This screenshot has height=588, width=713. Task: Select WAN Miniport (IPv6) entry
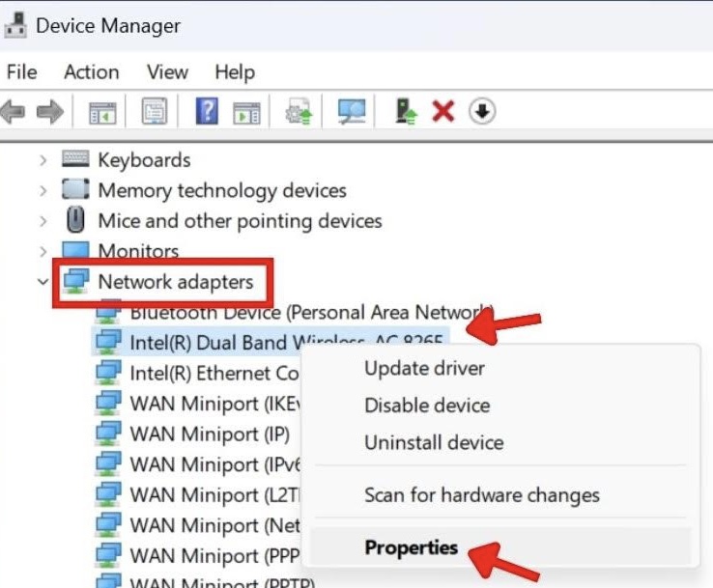pyautogui.click(x=215, y=464)
